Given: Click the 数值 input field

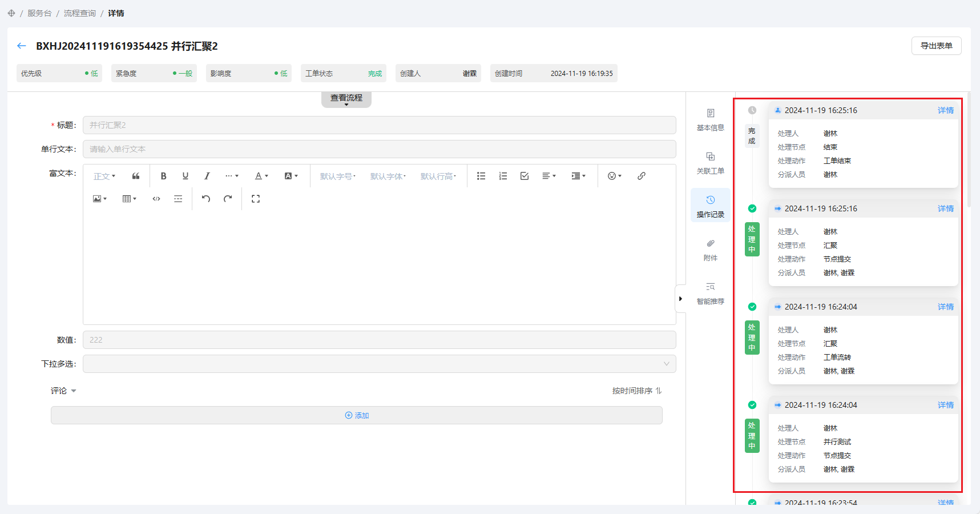Looking at the screenshot, I should [380, 340].
